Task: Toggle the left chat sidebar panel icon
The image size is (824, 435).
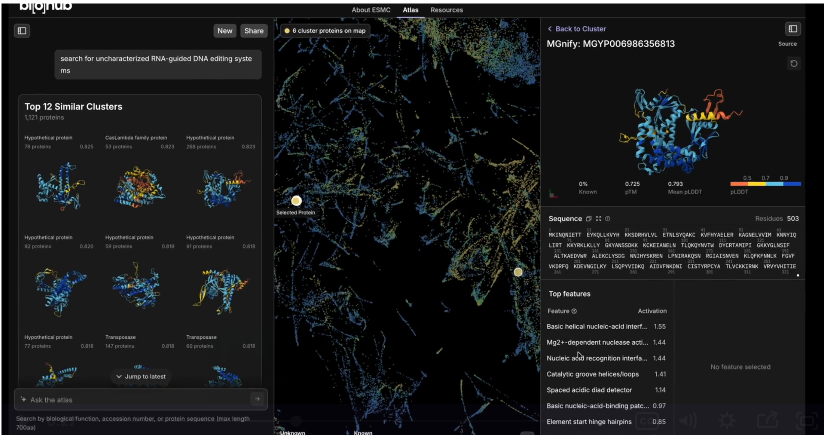Action: click(22, 31)
